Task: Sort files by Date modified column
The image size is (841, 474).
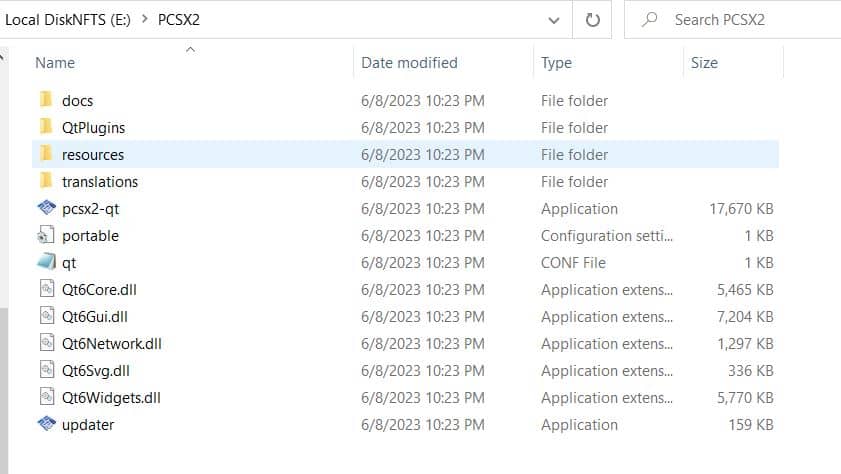Action: [x=409, y=63]
